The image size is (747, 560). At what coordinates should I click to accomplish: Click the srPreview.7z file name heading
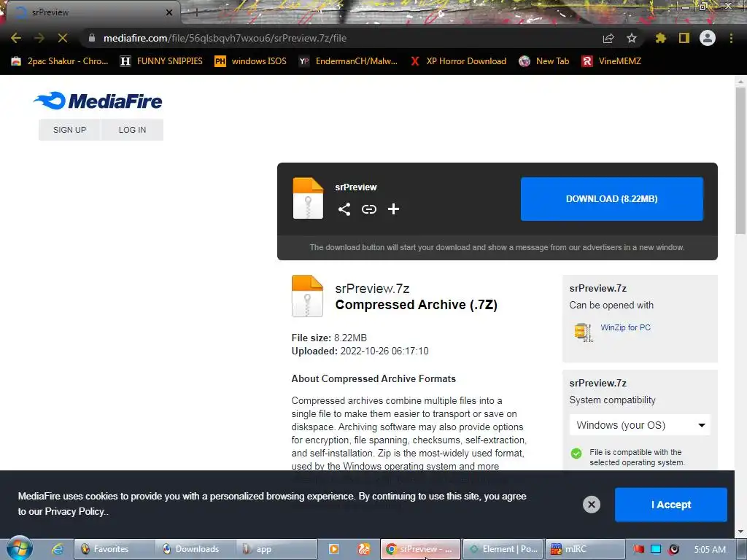[x=373, y=289]
